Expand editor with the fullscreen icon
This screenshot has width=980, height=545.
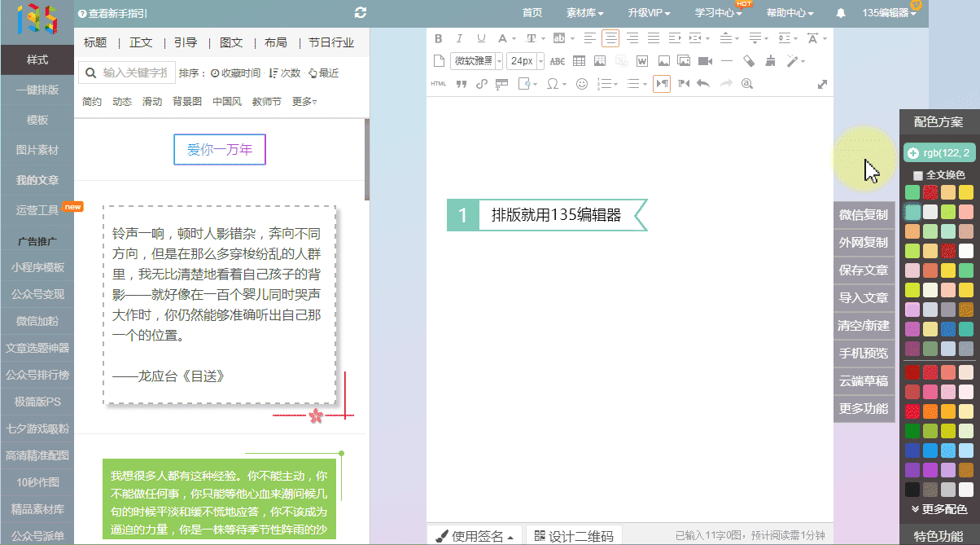click(822, 84)
